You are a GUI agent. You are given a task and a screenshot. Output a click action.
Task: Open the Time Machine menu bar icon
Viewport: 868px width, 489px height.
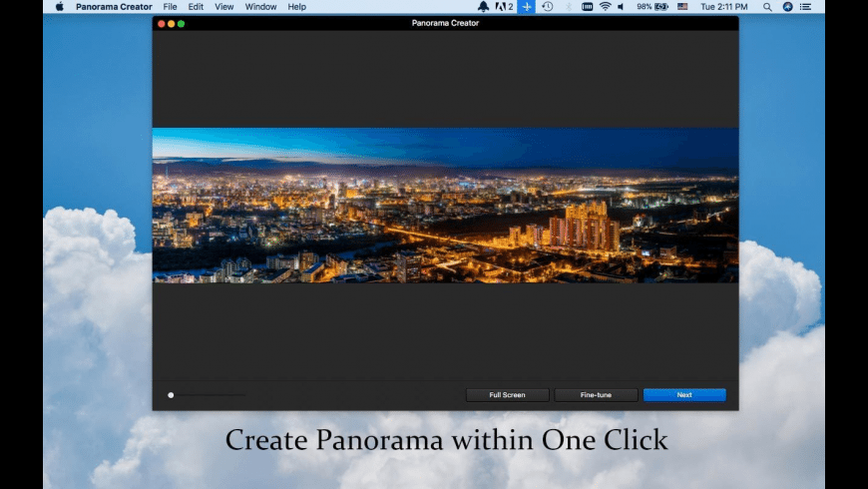pyautogui.click(x=548, y=7)
